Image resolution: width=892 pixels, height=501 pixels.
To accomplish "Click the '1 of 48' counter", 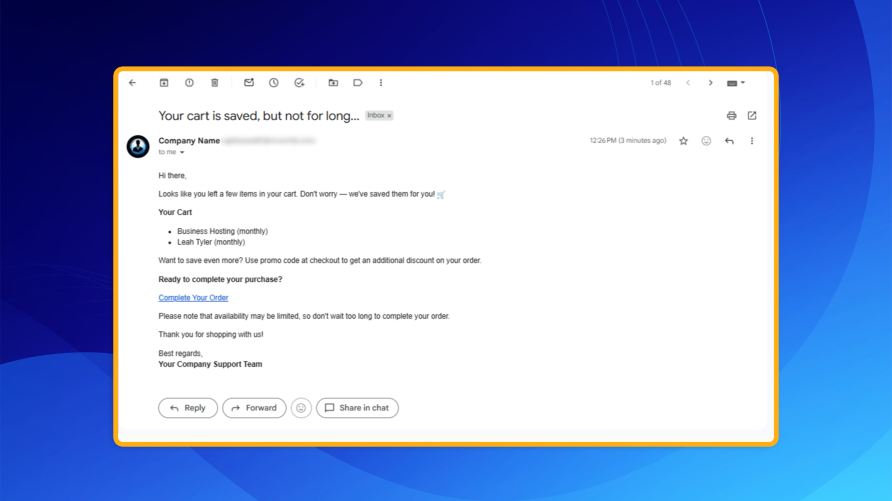I will click(x=660, y=83).
